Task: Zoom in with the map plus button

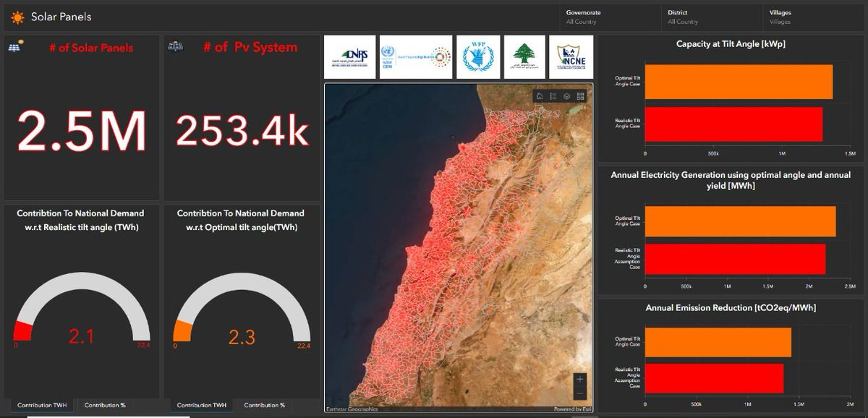Action: click(580, 379)
